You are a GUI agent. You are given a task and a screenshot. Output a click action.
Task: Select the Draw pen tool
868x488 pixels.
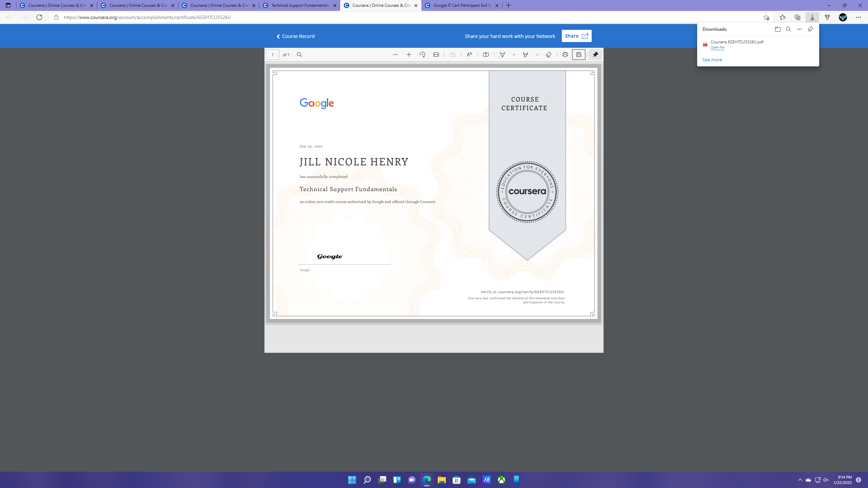pyautogui.click(x=502, y=55)
